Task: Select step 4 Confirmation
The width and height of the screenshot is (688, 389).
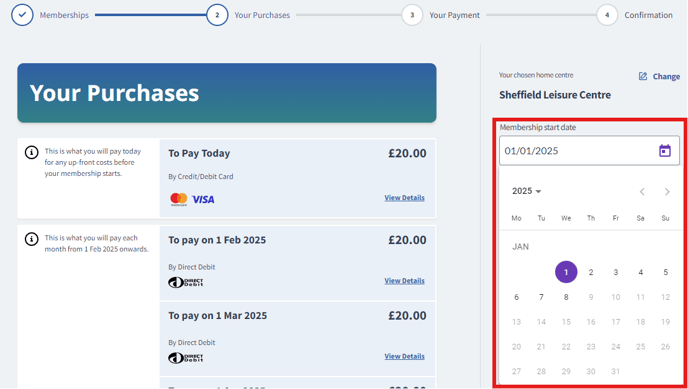Action: click(x=607, y=15)
